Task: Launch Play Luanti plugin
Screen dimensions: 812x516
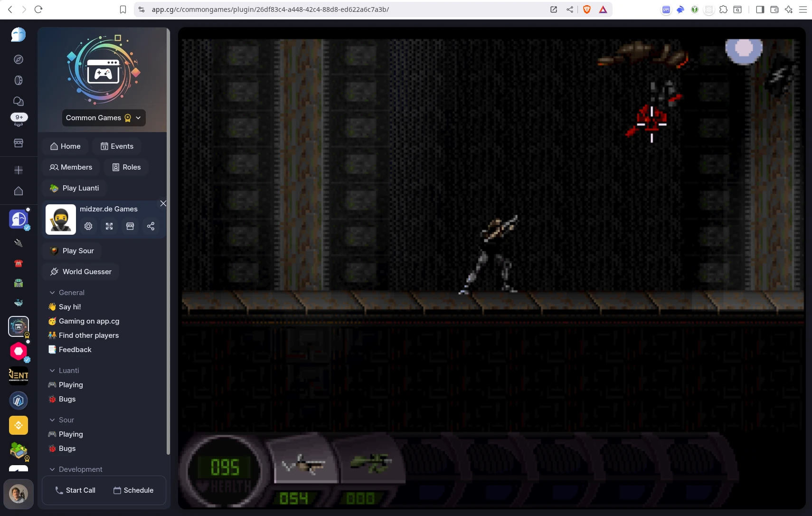Action: [75, 188]
